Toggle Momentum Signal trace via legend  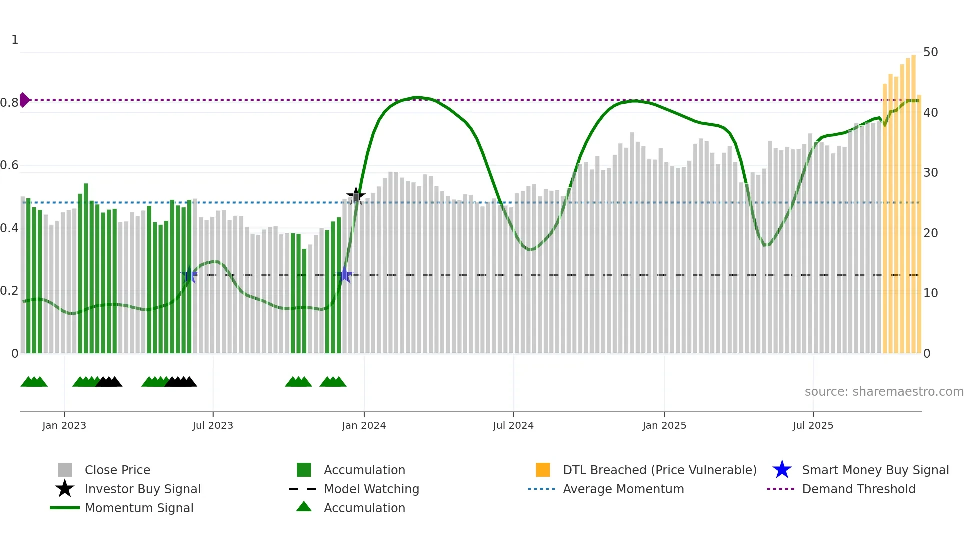click(x=139, y=508)
